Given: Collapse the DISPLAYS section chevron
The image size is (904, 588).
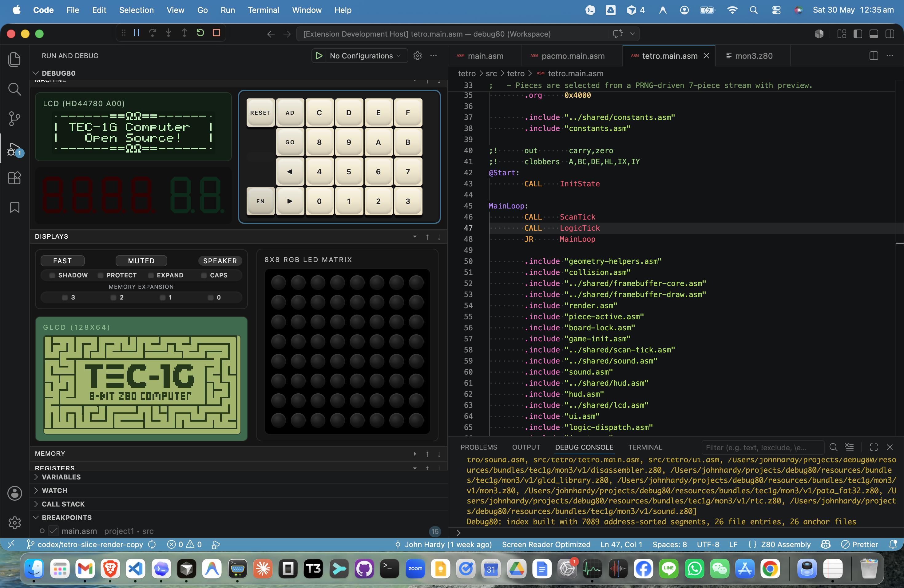Looking at the screenshot, I should (415, 236).
